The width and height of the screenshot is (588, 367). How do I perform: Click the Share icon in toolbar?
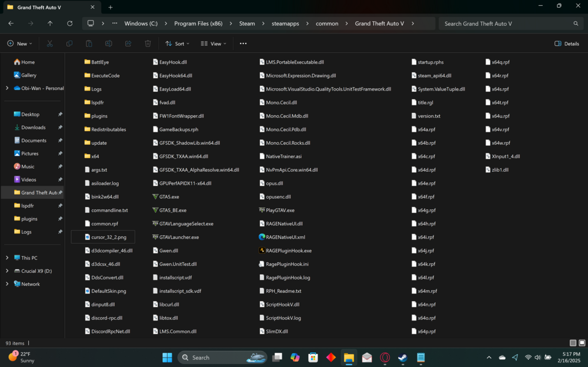coord(128,44)
